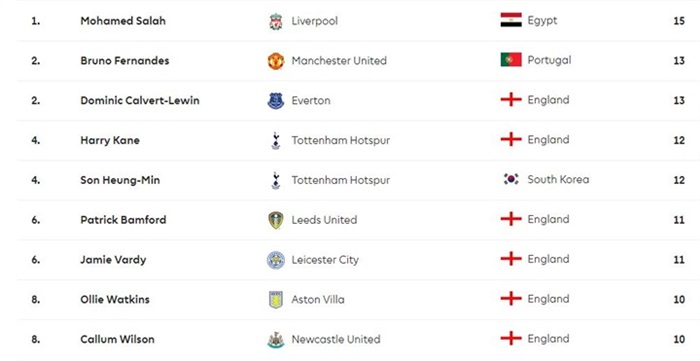Viewport: 700px width, 361px height.
Task: Open Bruno Fernandes player page
Action: pos(125,61)
